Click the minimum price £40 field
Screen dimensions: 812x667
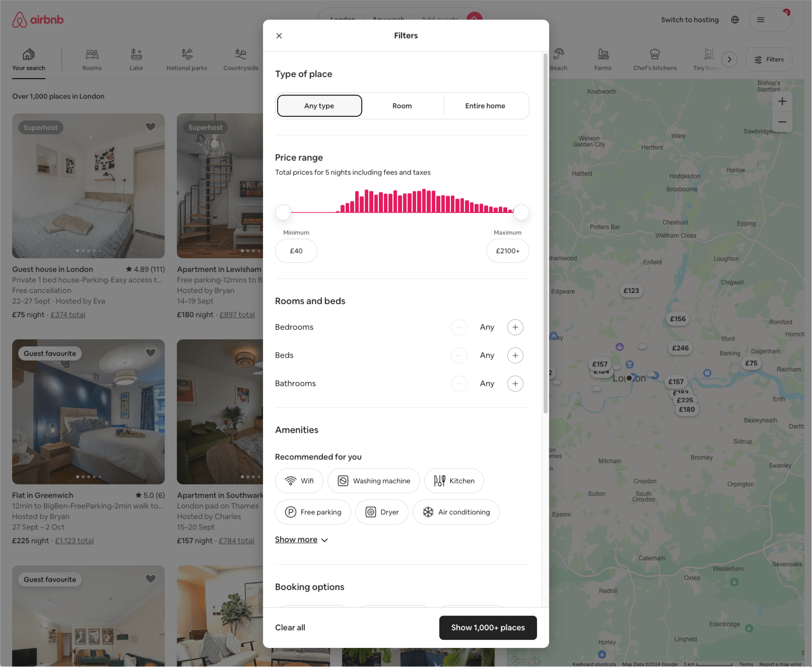(296, 251)
